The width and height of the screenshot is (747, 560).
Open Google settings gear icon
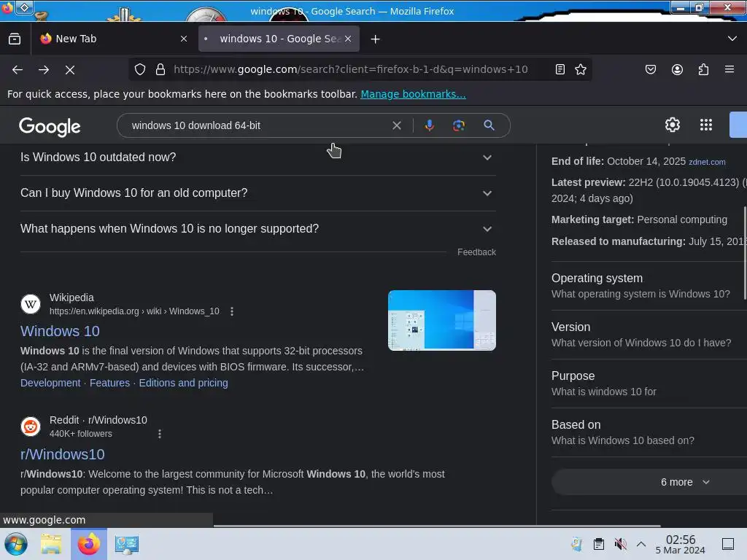(x=672, y=125)
